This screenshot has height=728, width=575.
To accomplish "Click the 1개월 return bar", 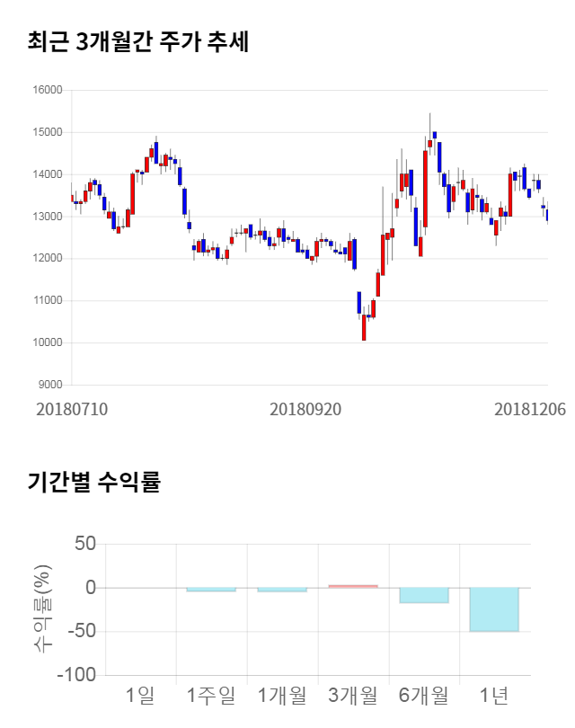I will click(x=282, y=590).
